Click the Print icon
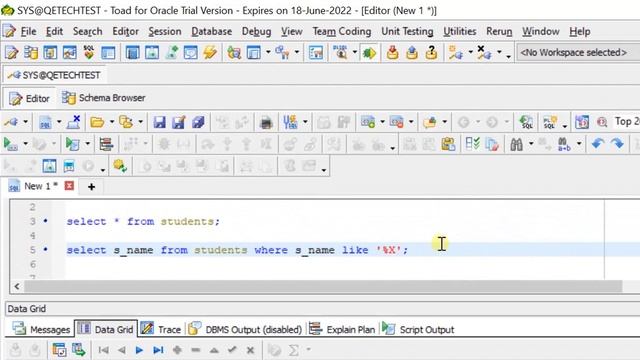 [266, 122]
